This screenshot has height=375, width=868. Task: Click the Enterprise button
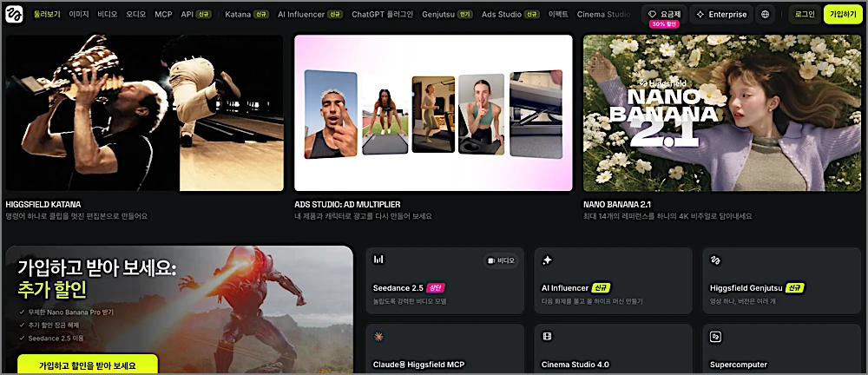[722, 15]
